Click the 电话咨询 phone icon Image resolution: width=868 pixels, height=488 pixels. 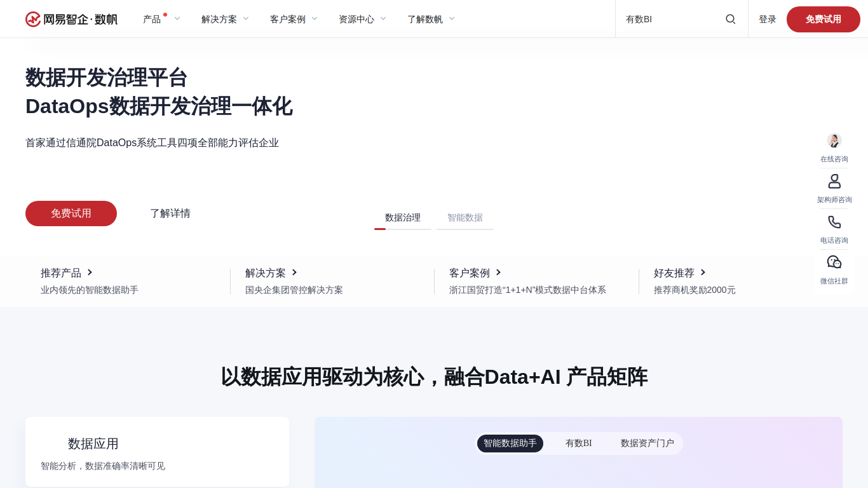834,222
